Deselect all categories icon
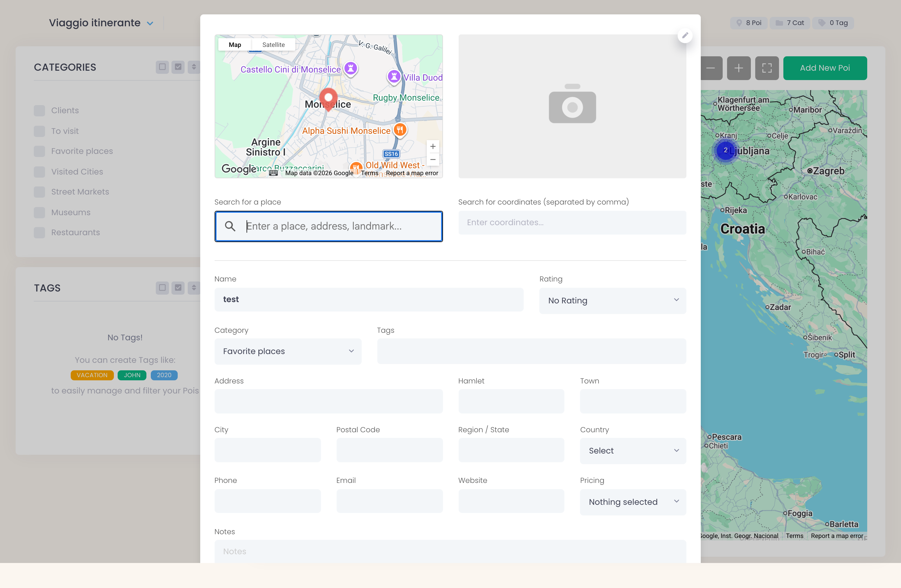This screenshot has height=588, width=901. click(162, 67)
